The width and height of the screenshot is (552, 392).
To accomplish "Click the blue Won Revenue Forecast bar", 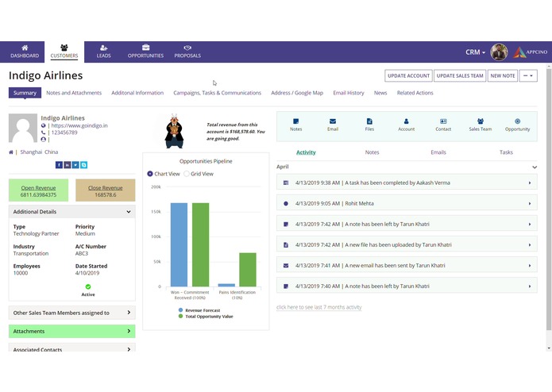I will coord(179,244).
